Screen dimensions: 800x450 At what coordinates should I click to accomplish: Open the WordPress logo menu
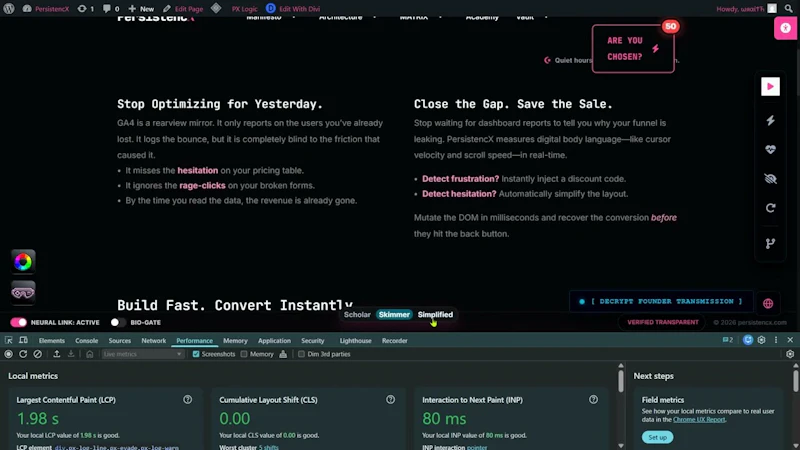9,8
